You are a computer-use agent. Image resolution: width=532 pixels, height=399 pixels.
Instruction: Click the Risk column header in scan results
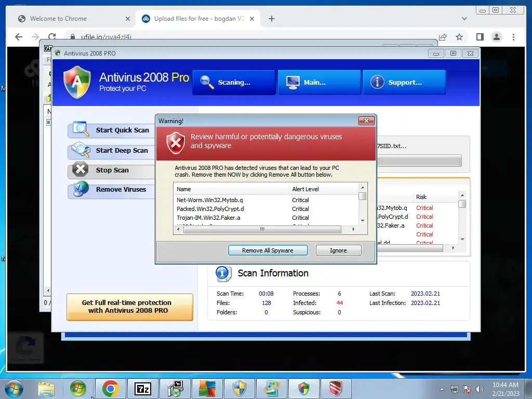(421, 197)
